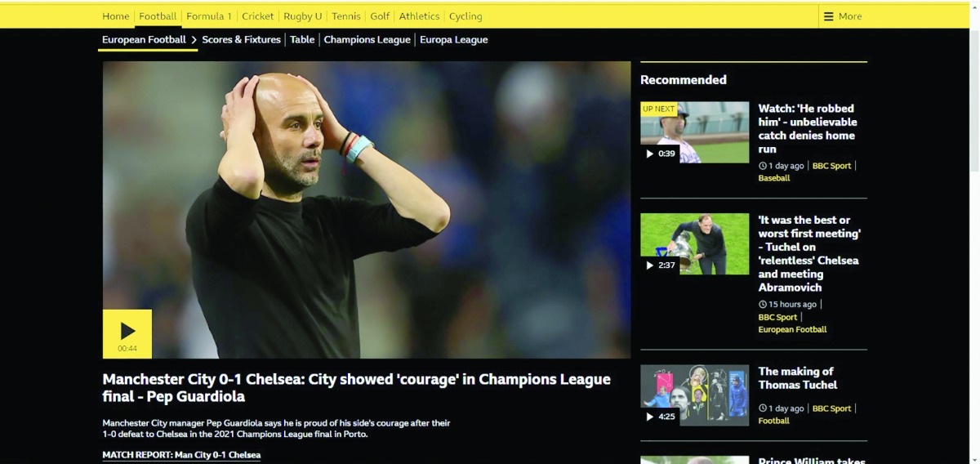Open the Scores & Fixtures page
This screenshot has height=464, width=980.
coord(241,39)
